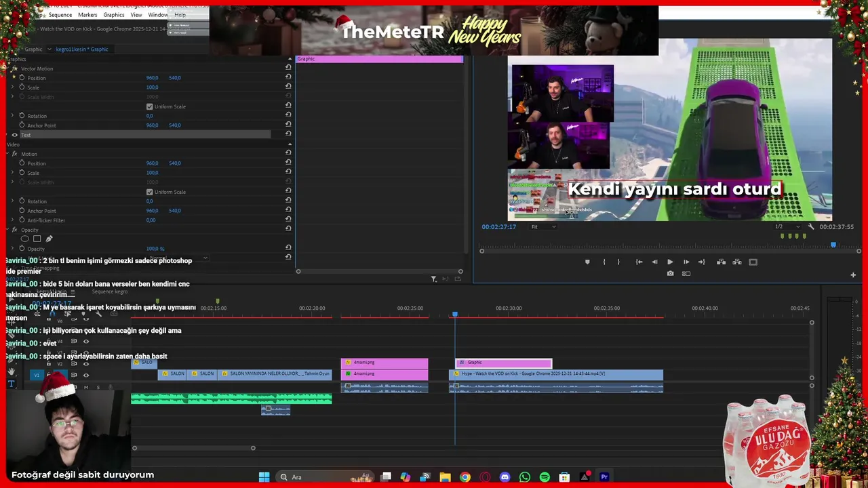This screenshot has height=488, width=868.
Task: Open the View menu
Action: click(x=136, y=15)
